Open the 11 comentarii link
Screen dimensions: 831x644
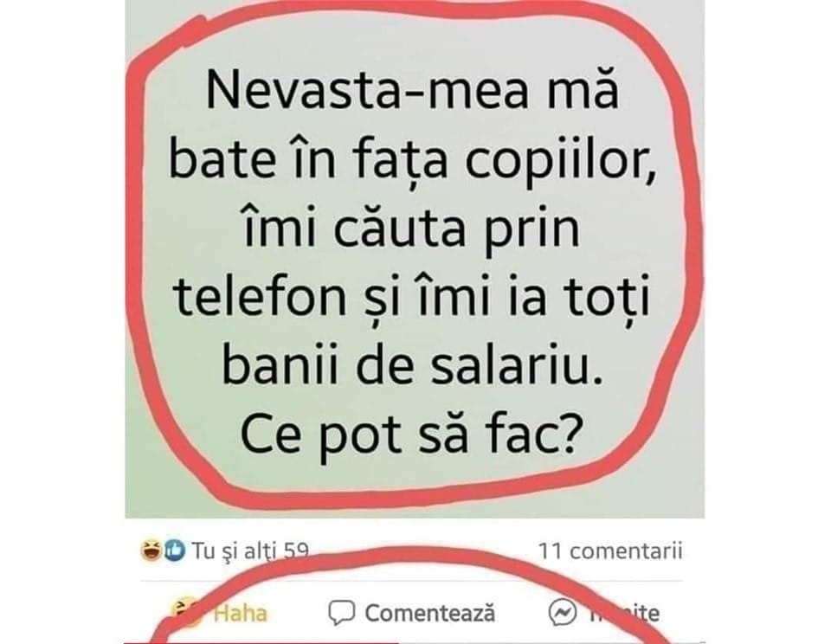tap(610, 551)
